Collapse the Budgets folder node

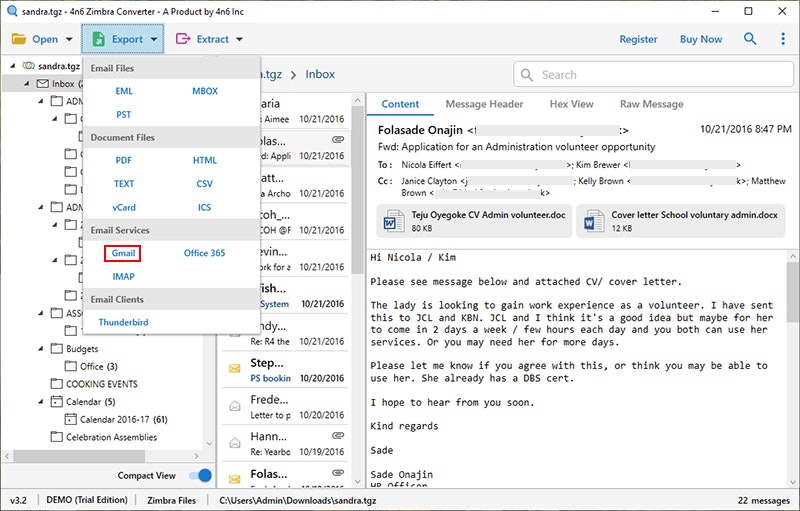(x=41, y=348)
